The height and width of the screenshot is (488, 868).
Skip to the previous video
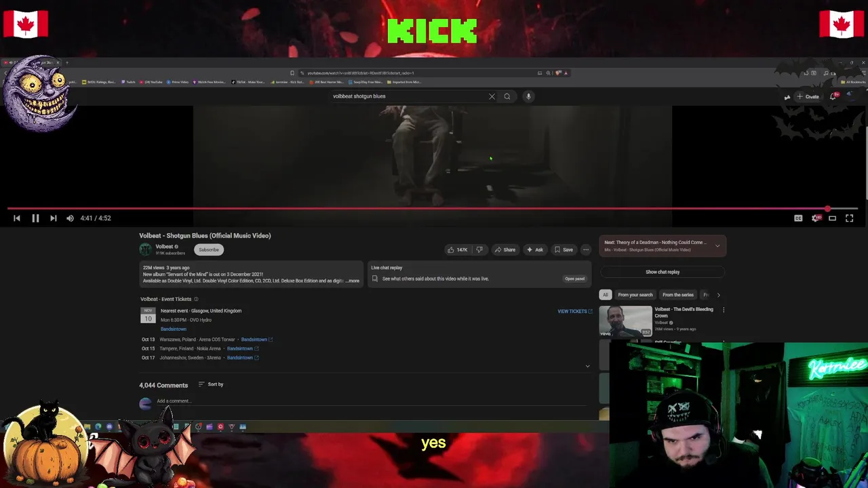coord(17,218)
